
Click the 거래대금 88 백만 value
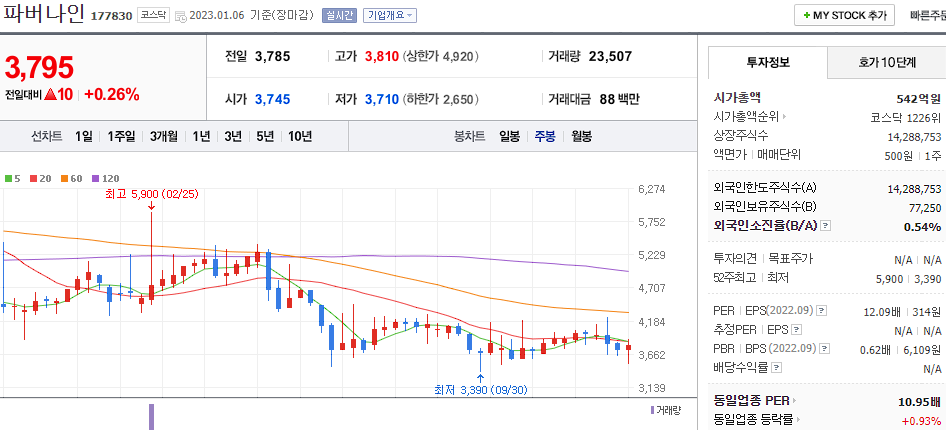(x=620, y=99)
